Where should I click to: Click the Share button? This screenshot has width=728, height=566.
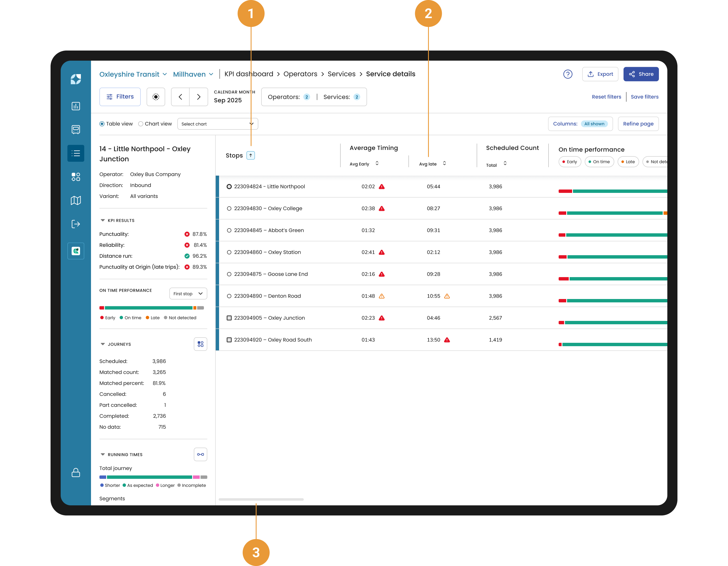click(641, 74)
